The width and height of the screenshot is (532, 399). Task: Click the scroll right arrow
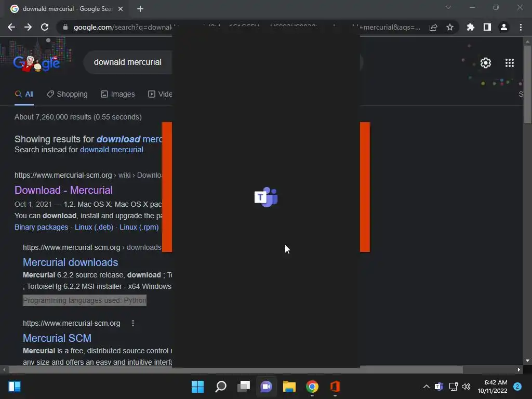519,369
